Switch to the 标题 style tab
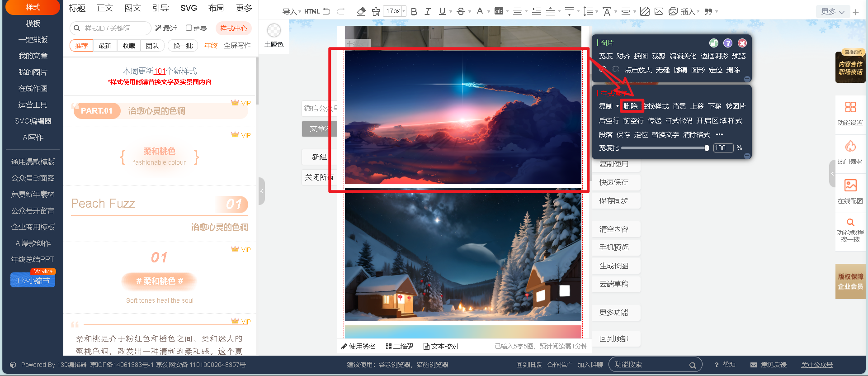The width and height of the screenshot is (868, 376). [77, 8]
